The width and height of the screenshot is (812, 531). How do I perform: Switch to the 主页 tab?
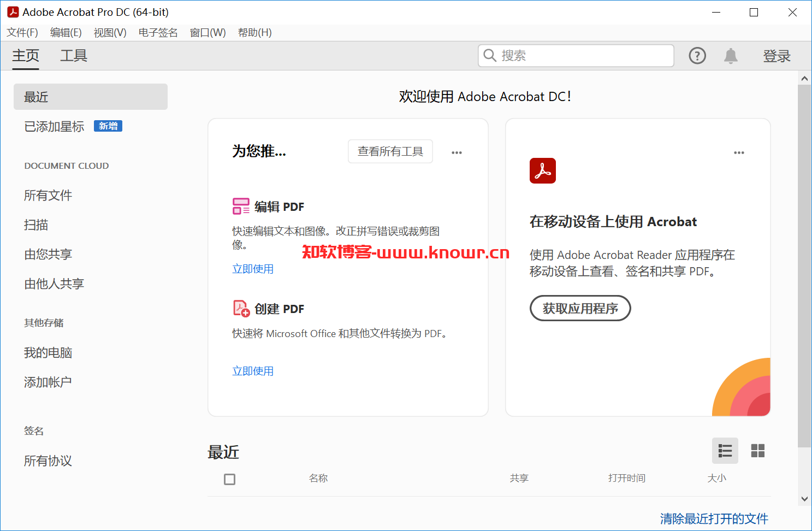pos(26,56)
